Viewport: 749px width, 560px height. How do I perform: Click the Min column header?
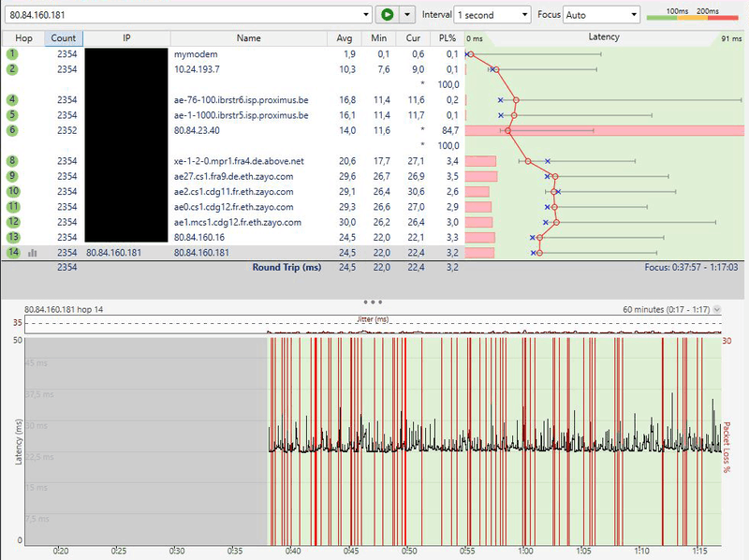coord(379,38)
